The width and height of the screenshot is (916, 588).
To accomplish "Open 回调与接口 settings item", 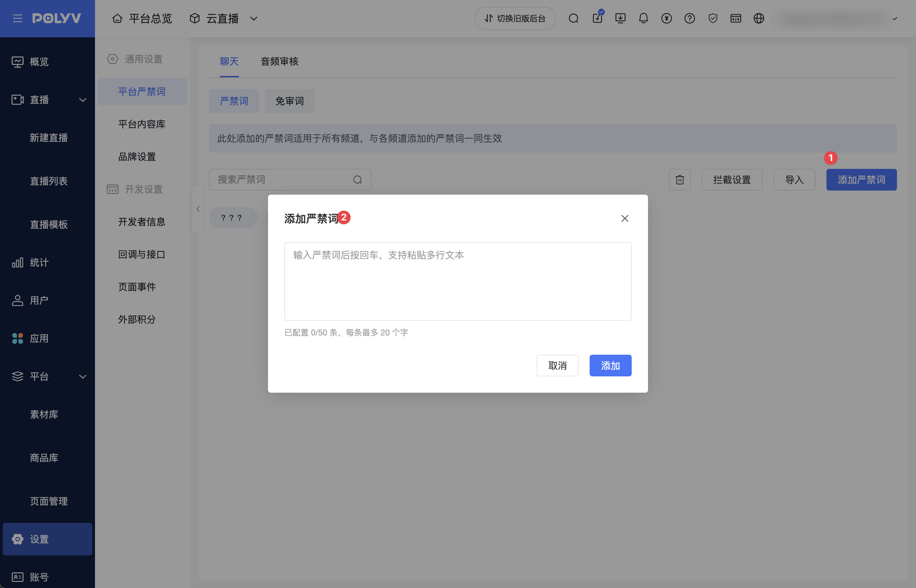I will pos(142,254).
